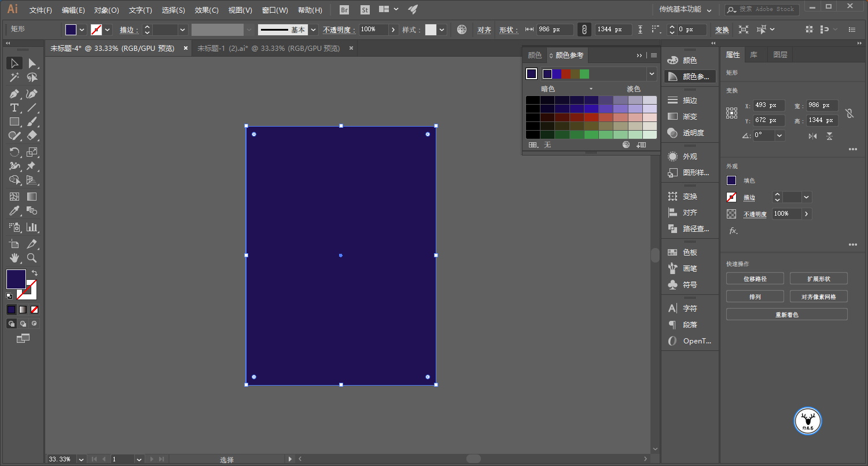Select the Magic Wand tool
The height and width of the screenshot is (466, 868).
[14, 77]
